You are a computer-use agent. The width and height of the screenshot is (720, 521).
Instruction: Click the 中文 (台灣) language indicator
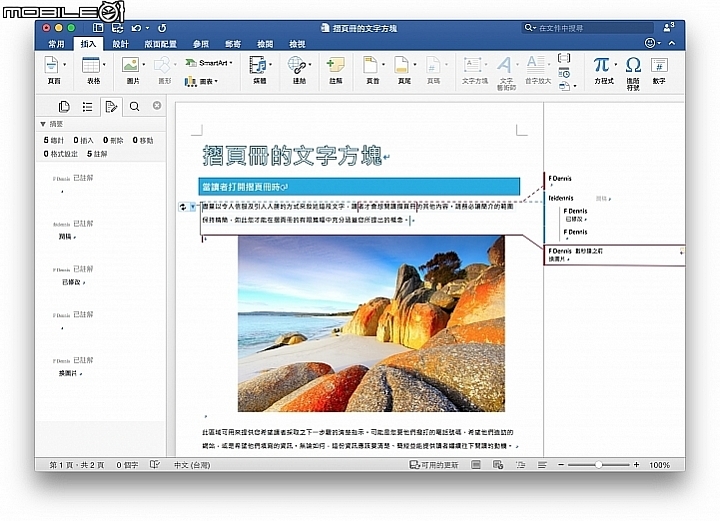192,465
